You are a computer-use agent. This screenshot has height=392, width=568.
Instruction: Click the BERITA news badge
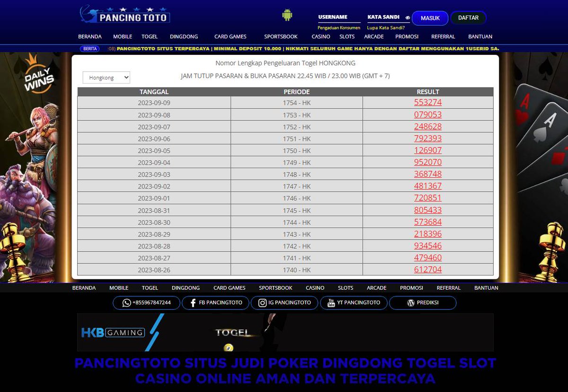90,48
